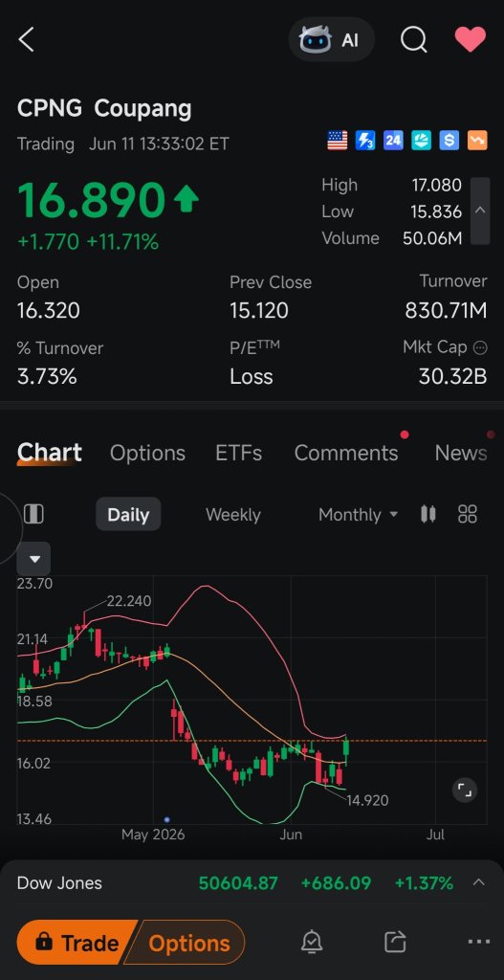Share the stock with share icon
Image resolution: width=504 pixels, height=980 pixels.
395,942
